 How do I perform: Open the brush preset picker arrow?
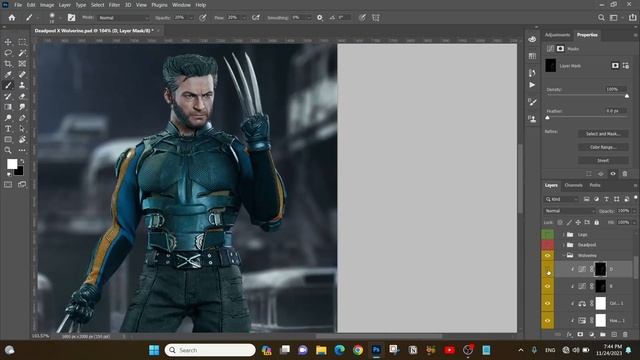point(60,18)
